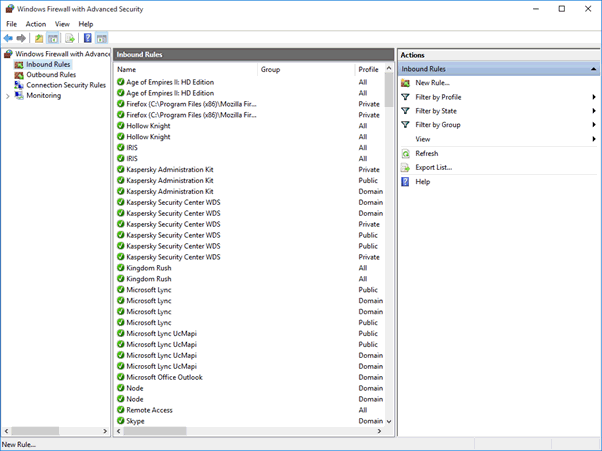Click the Inbound Rules tree icon
Image resolution: width=602 pixels, height=451 pixels.
(x=19, y=64)
